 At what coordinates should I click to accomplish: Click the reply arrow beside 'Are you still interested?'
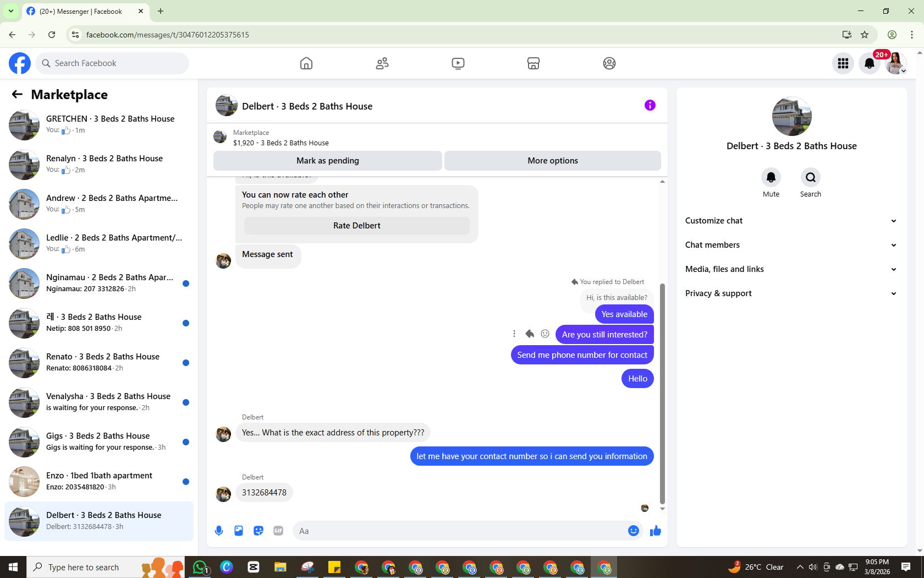[530, 334]
